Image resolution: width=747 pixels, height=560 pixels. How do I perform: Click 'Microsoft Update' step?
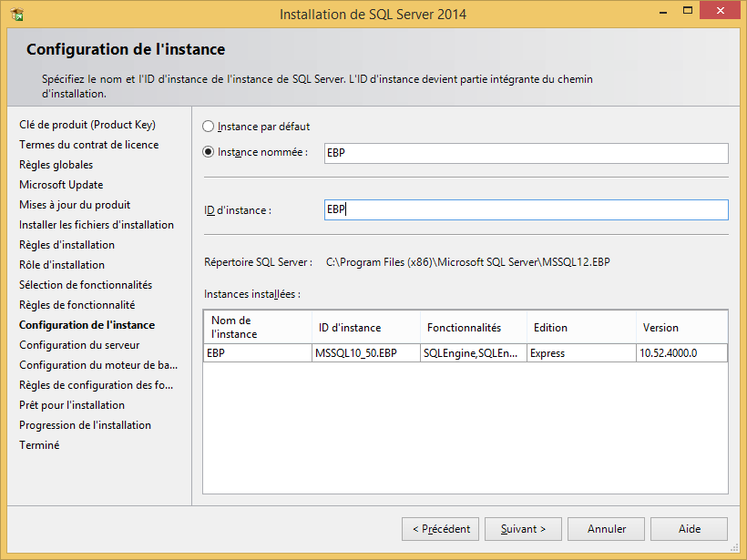[x=61, y=185]
